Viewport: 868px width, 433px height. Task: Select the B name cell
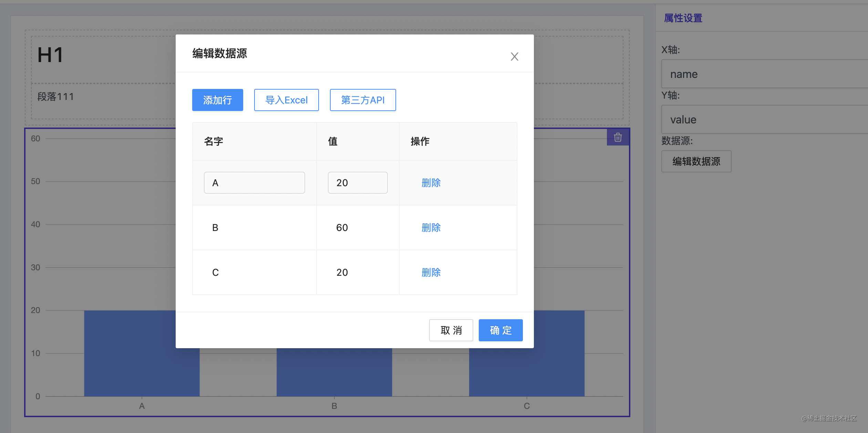click(x=255, y=228)
